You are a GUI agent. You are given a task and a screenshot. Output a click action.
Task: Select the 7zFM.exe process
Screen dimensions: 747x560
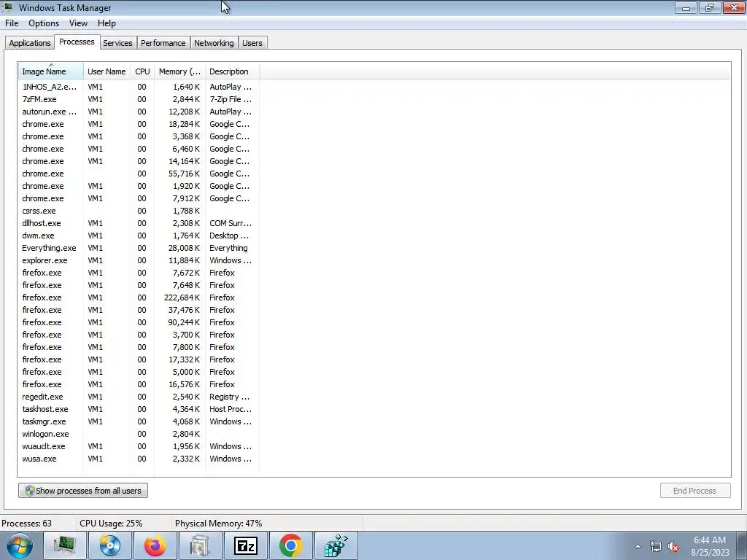[139, 99]
